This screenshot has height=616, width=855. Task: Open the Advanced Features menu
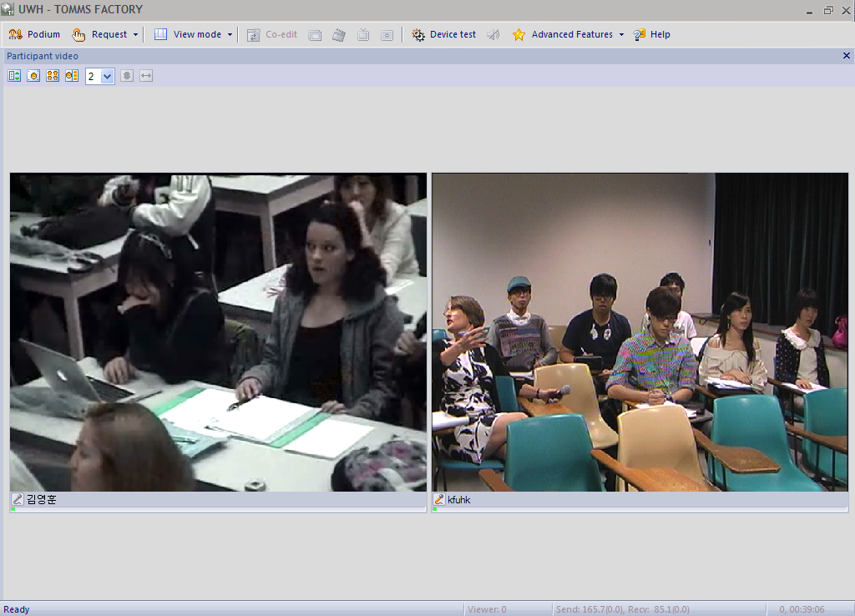pos(571,34)
